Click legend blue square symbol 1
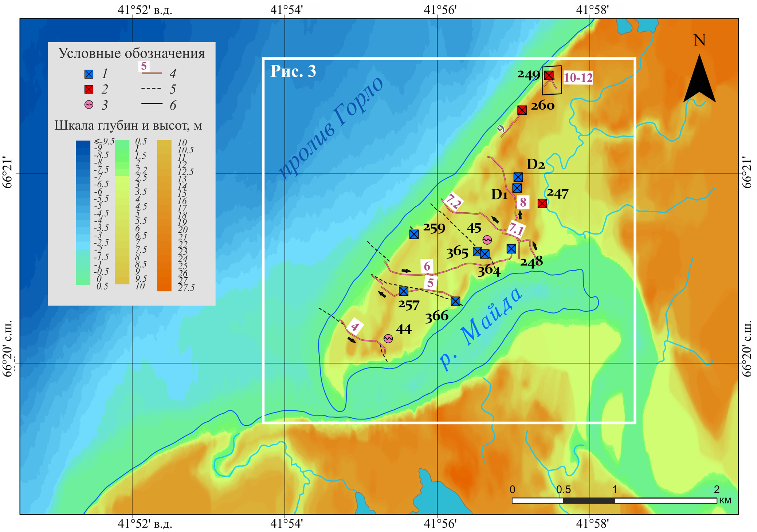 click(x=89, y=74)
